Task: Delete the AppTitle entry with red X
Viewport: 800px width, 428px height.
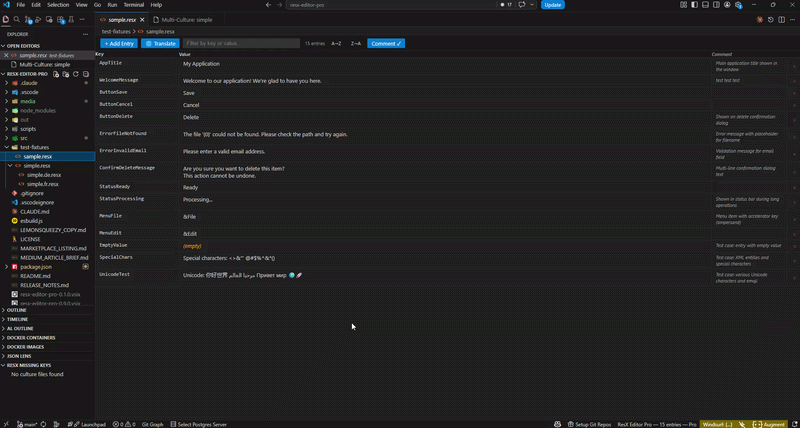Action: tap(794, 66)
